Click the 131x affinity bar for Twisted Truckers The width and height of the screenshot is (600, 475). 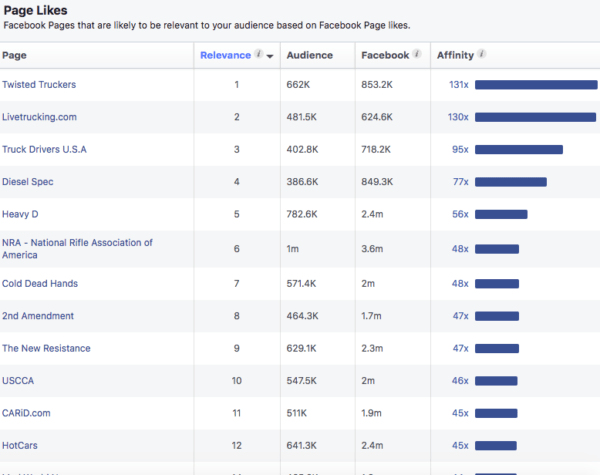pos(536,85)
